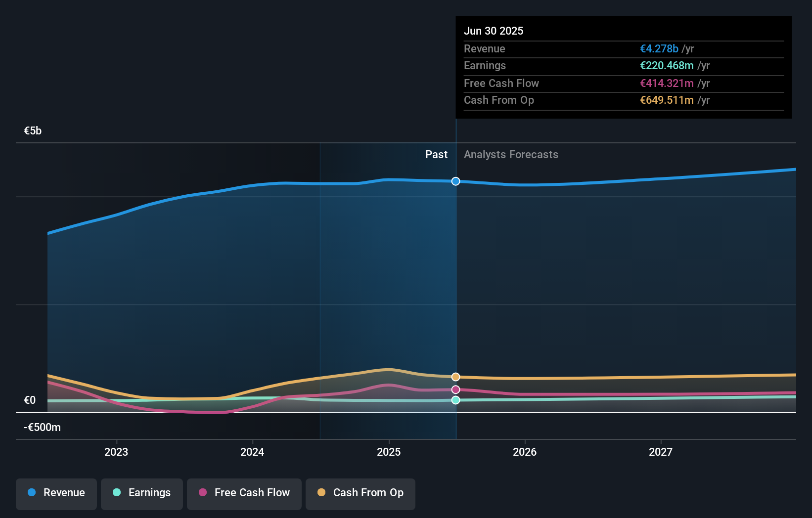812x518 pixels.
Task: Click the 2025 label on the time axis
Action: tap(389, 451)
